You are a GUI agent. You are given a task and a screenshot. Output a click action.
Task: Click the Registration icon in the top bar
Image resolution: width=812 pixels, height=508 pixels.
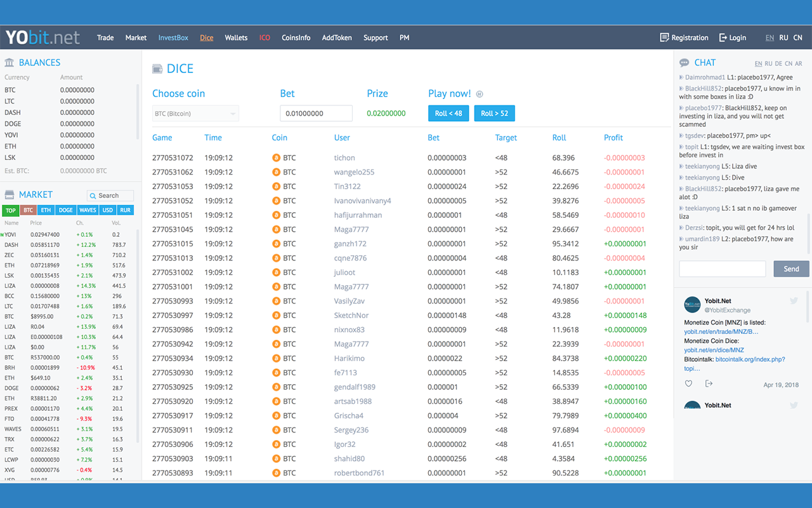[663, 37]
